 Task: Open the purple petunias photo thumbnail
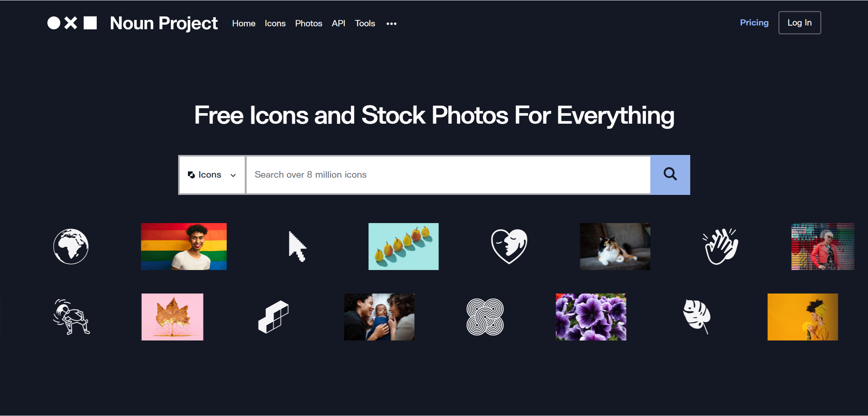click(x=591, y=317)
